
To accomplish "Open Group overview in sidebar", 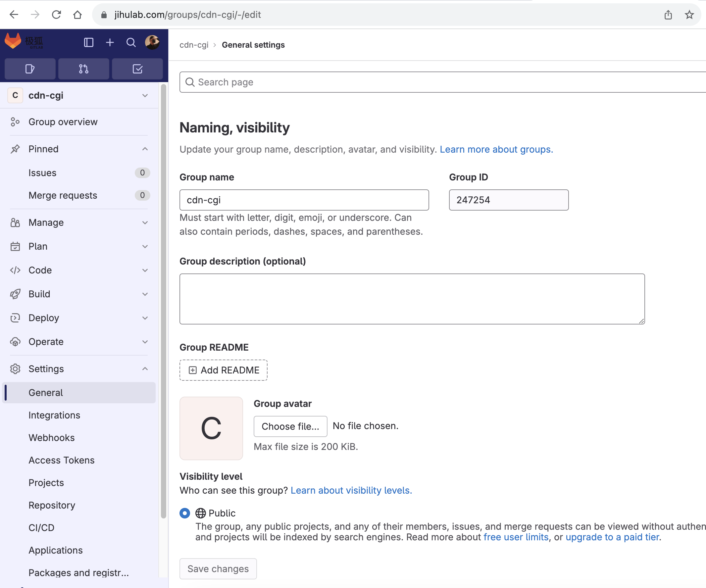I will pos(79,122).
